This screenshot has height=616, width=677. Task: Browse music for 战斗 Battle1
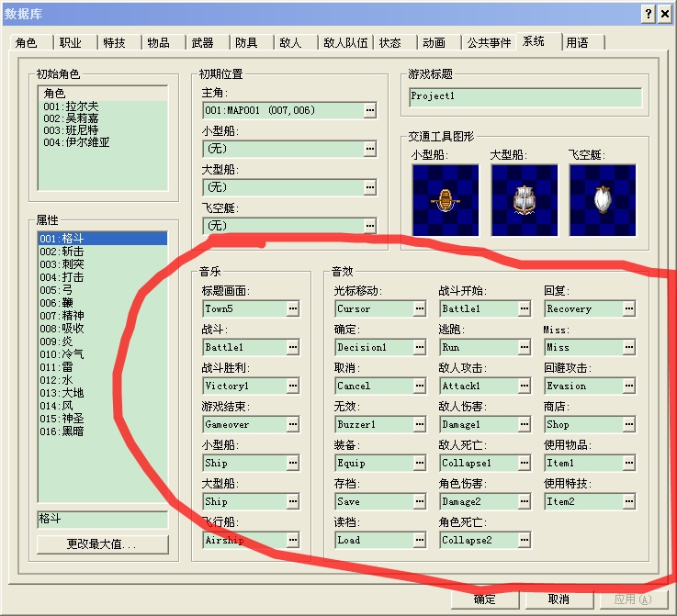[293, 347]
